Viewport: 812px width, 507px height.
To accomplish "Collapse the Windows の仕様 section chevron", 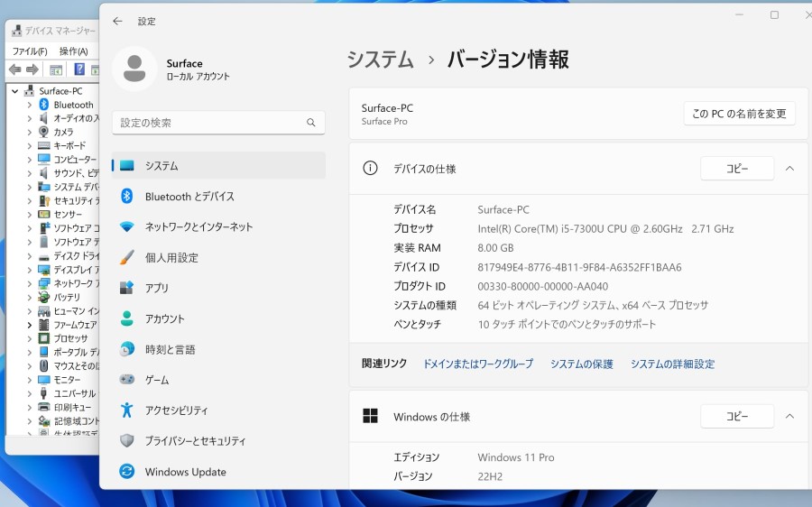I will click(789, 416).
